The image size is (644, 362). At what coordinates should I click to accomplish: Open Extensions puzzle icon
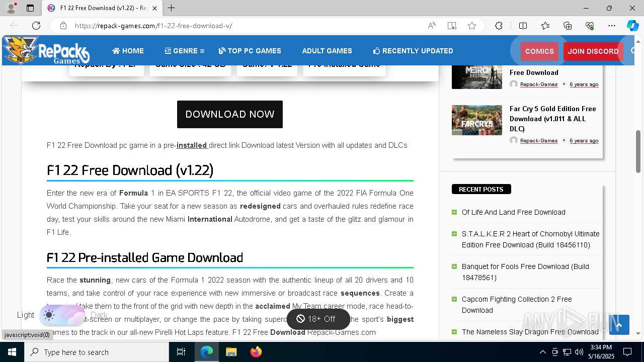click(499, 26)
